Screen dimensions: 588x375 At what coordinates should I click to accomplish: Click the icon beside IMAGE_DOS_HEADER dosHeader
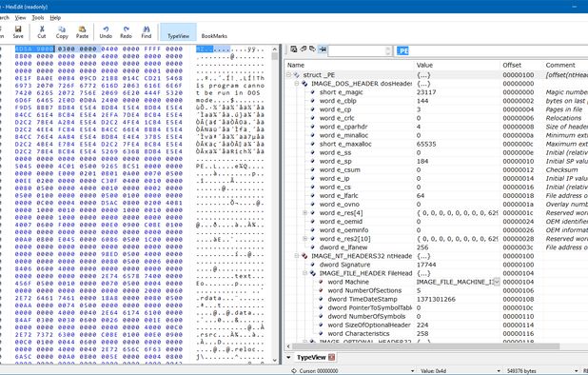[304, 84]
